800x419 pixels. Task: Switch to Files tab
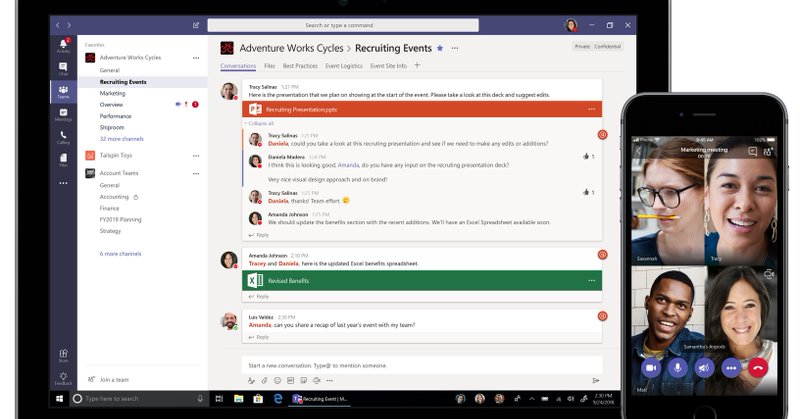tap(269, 66)
